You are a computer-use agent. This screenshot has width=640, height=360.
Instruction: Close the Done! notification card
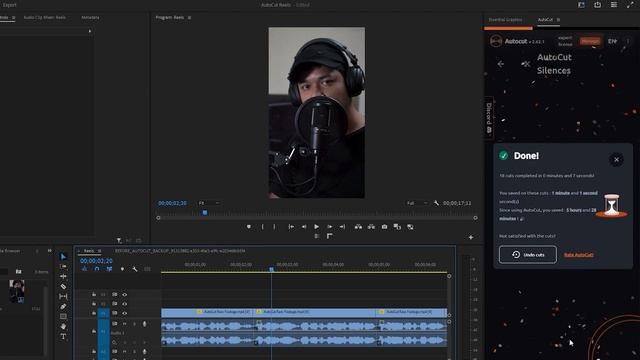(616, 160)
